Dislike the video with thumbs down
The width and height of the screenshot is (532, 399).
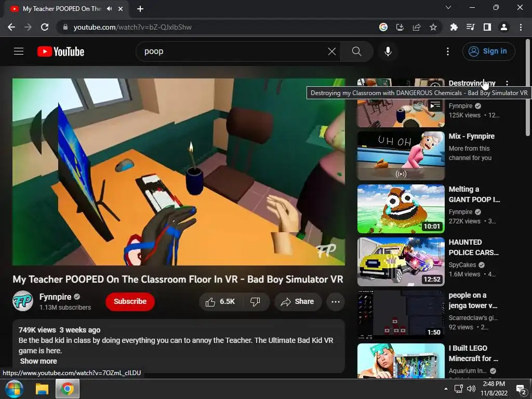click(x=256, y=302)
